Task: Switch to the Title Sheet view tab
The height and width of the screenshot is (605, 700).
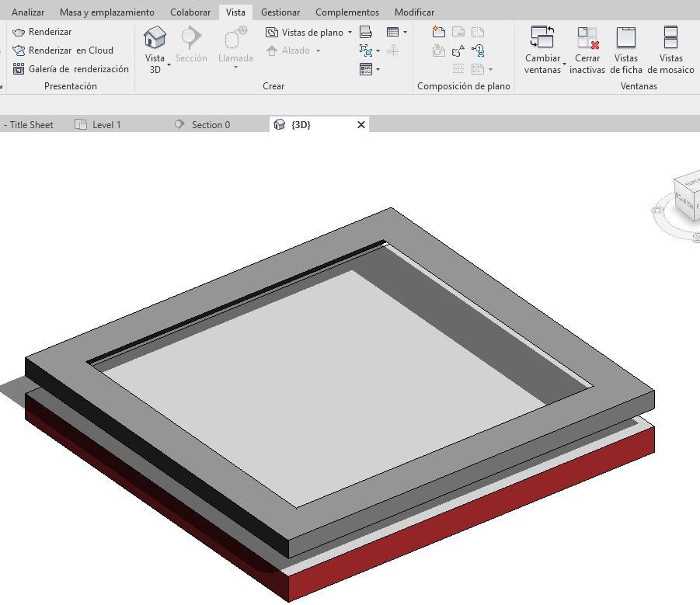Action: (31, 125)
